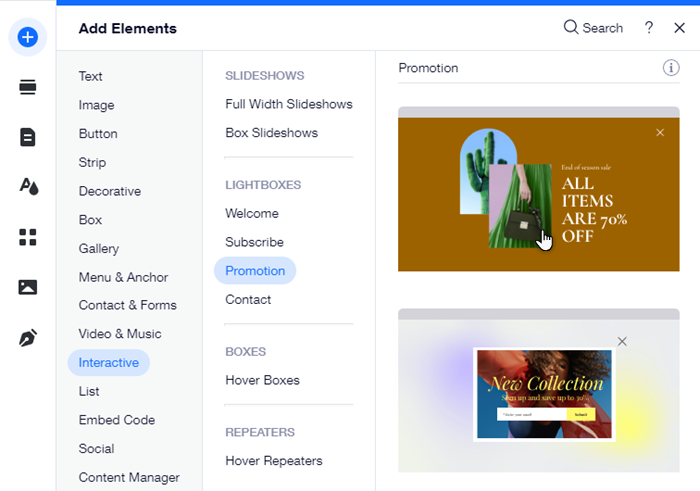Open the Blog pen nib icon
Viewport: 700px width, 491px height.
[x=27, y=338]
